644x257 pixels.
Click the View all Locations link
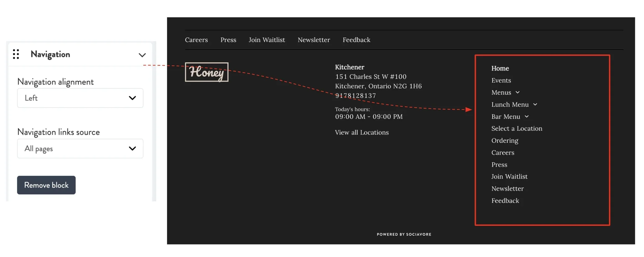pyautogui.click(x=362, y=132)
